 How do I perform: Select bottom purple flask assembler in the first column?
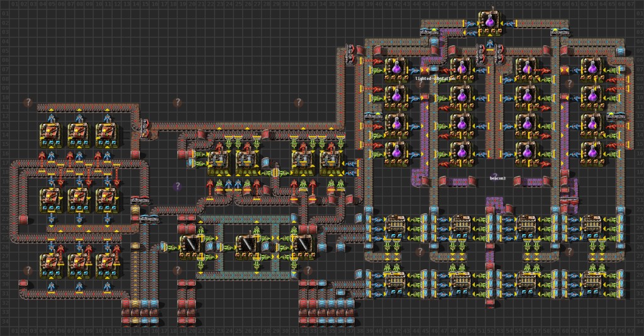(x=396, y=154)
